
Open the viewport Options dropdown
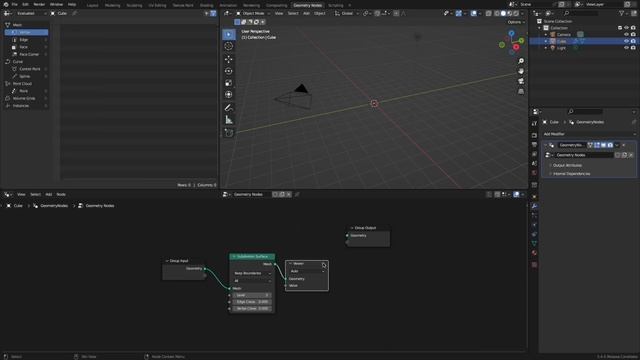(x=516, y=22)
